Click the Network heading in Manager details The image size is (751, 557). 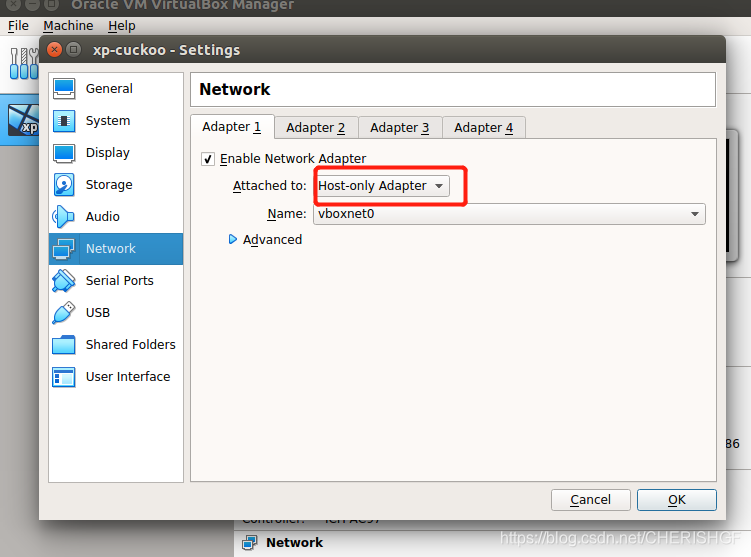295,543
